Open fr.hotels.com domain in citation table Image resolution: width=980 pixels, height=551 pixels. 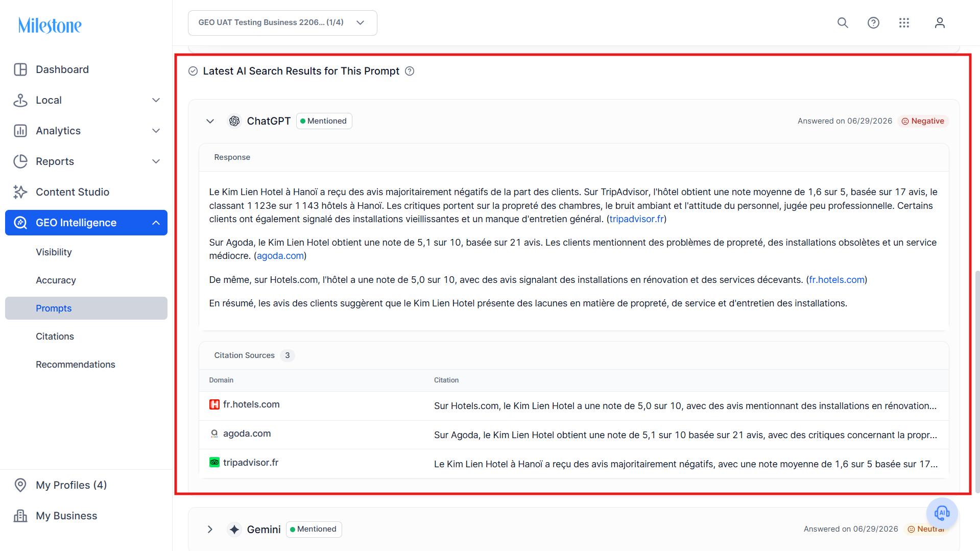pos(251,404)
